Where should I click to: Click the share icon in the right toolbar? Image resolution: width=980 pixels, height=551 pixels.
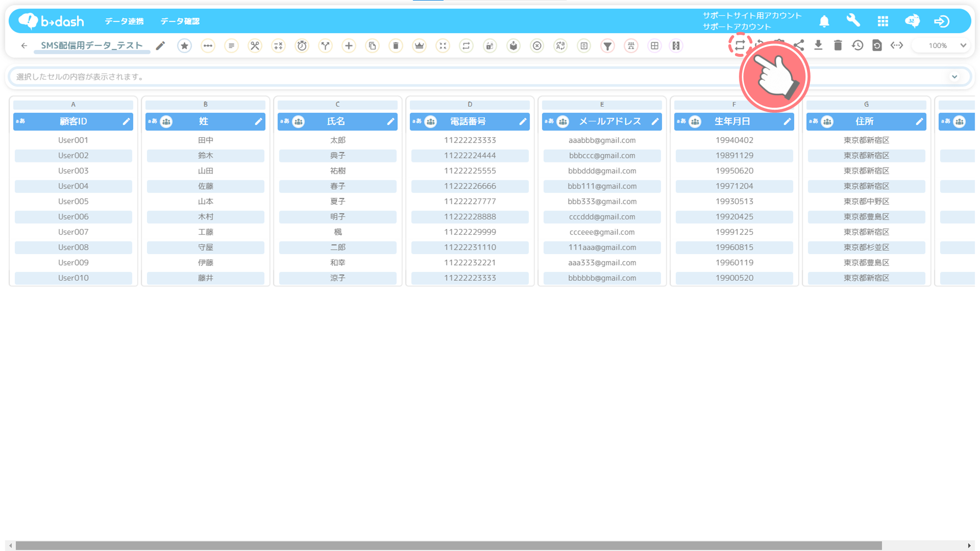(x=799, y=45)
